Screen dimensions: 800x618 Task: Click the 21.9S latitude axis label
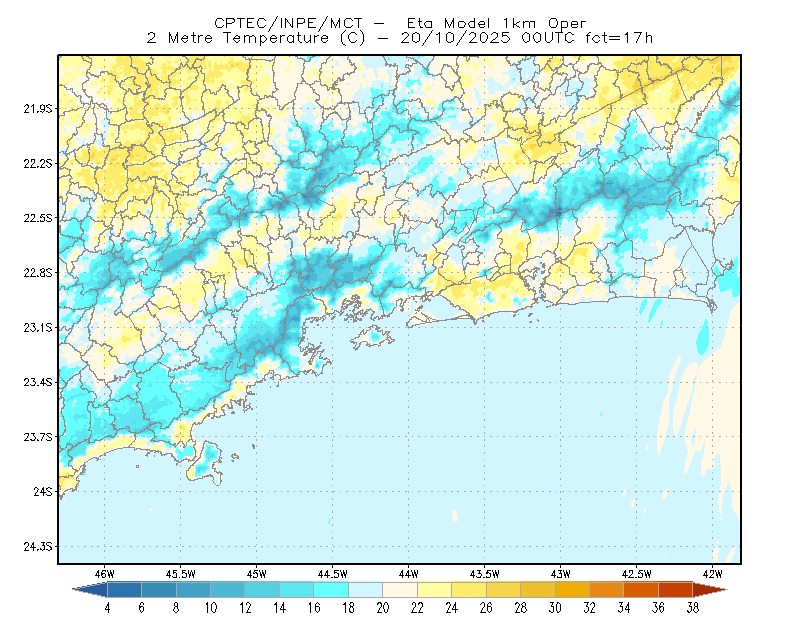38,109
